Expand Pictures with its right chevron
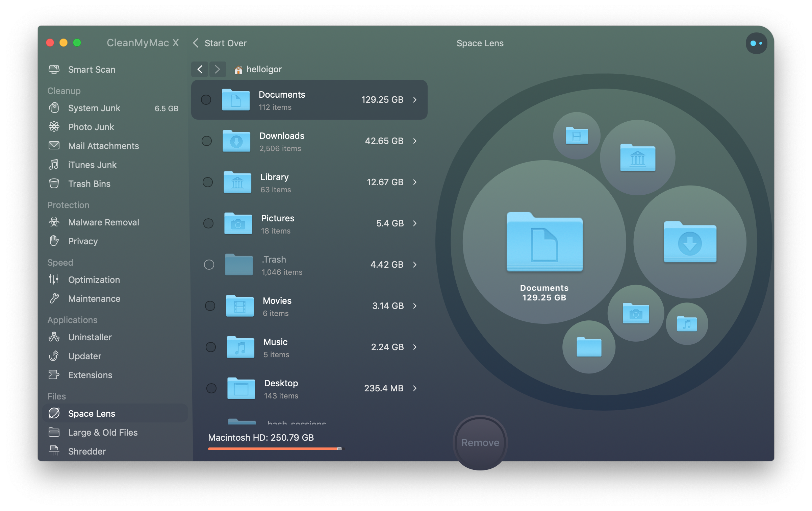Image resolution: width=812 pixels, height=511 pixels. (x=415, y=223)
